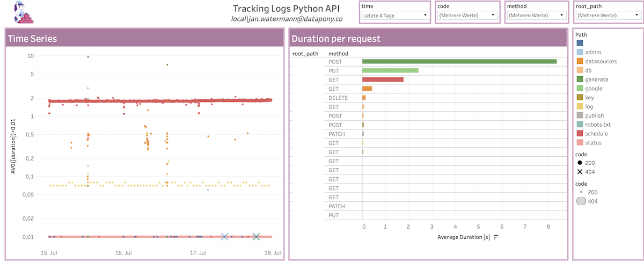The height and width of the screenshot is (262, 644).
Task: Select the longest POST duration bar
Action: 459,62
